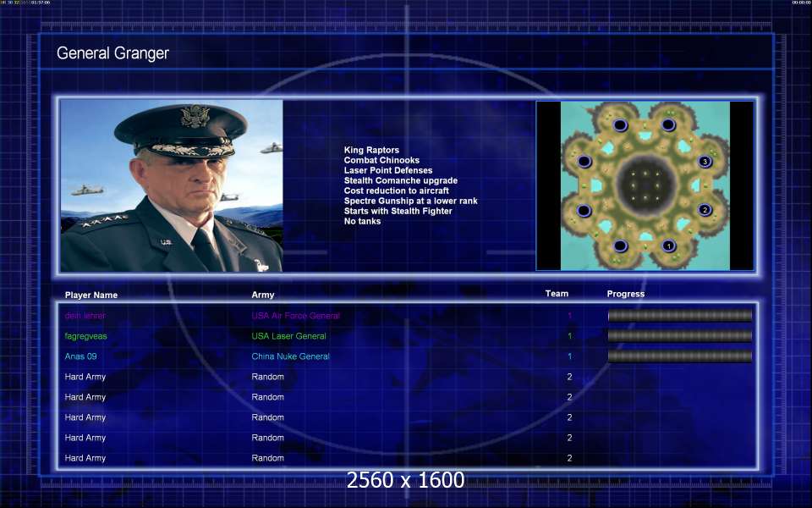Select the Army column header

coord(263,295)
